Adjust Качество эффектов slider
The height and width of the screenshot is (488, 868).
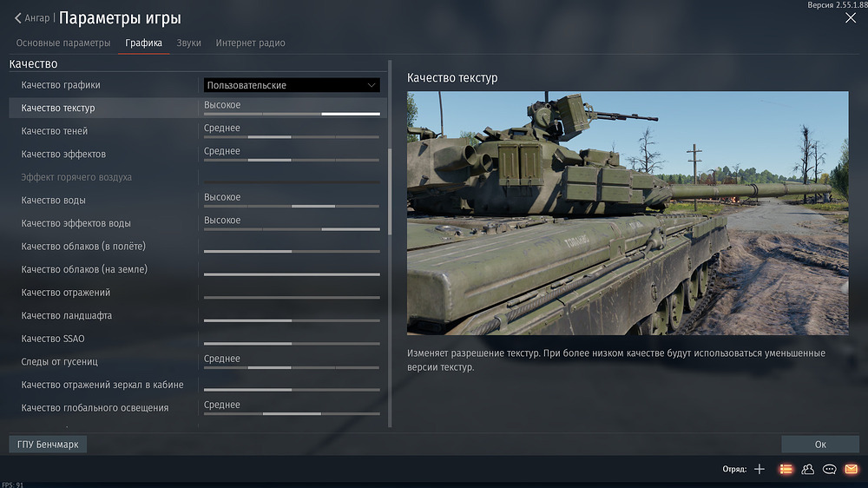(x=292, y=160)
